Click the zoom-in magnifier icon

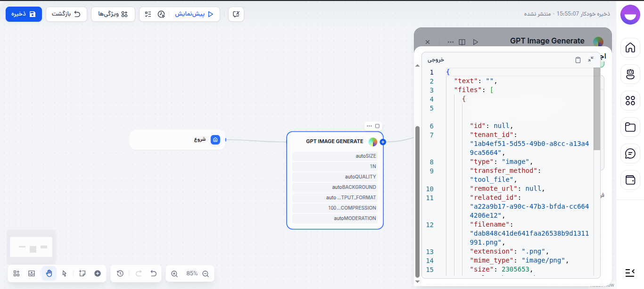click(174, 273)
